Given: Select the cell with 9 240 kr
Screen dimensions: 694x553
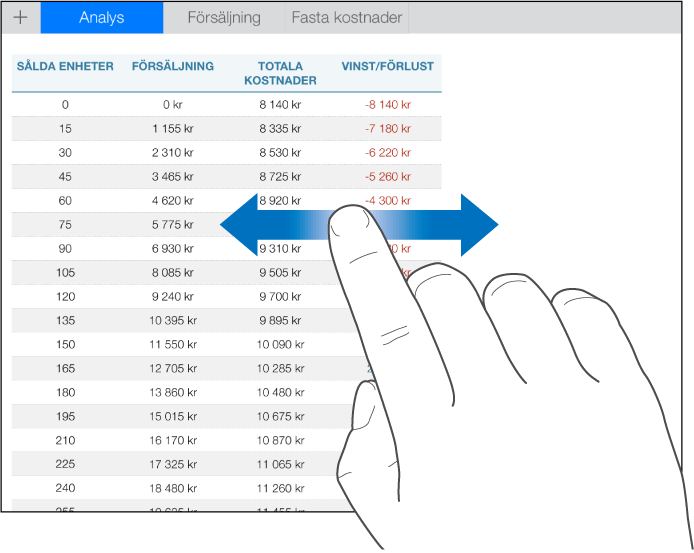Looking at the screenshot, I should pyautogui.click(x=173, y=297).
